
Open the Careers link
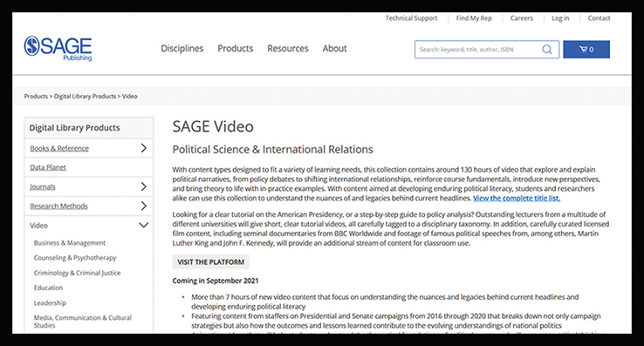pyautogui.click(x=522, y=18)
